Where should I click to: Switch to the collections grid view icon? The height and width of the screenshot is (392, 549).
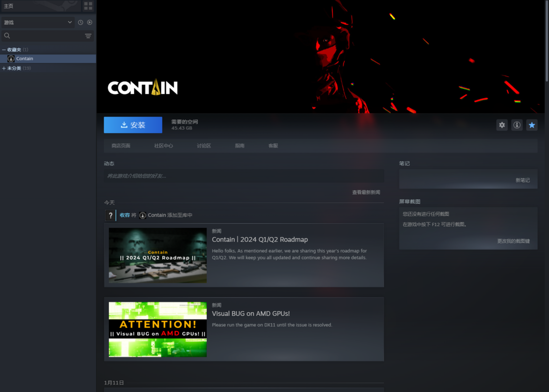88,6
